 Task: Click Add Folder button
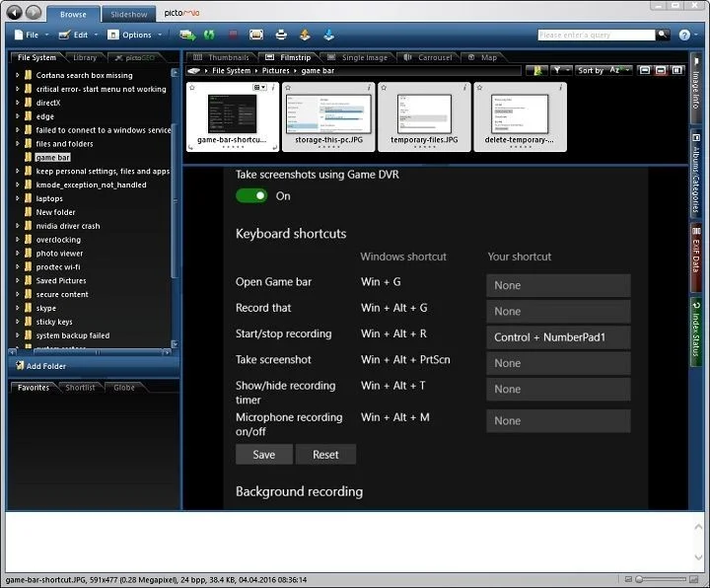point(40,366)
